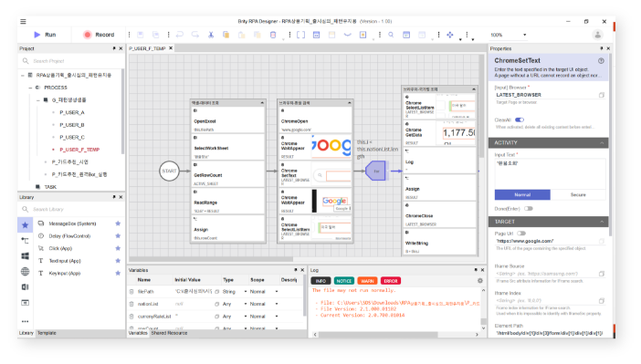641x364 pixels.
Task: Start recording with the Record button
Action: (x=99, y=35)
